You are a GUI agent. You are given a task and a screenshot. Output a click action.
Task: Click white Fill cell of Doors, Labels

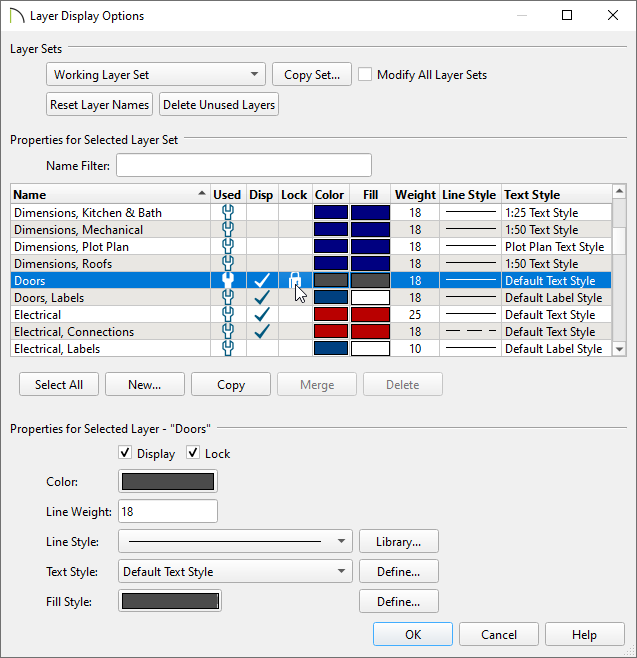click(370, 298)
